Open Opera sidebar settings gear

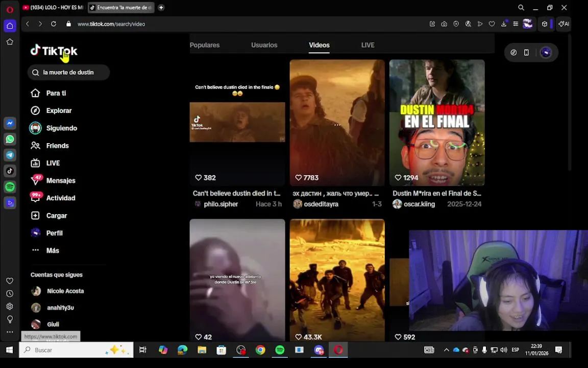[10, 307]
